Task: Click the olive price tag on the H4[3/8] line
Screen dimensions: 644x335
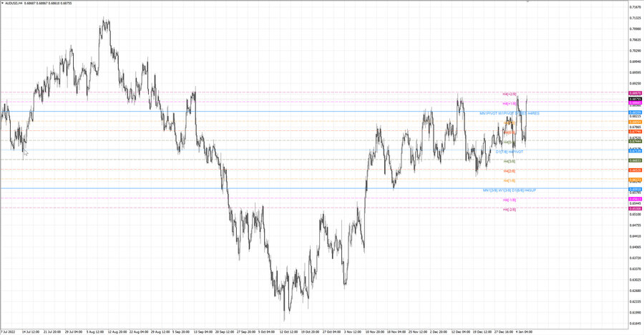Action: [635, 160]
